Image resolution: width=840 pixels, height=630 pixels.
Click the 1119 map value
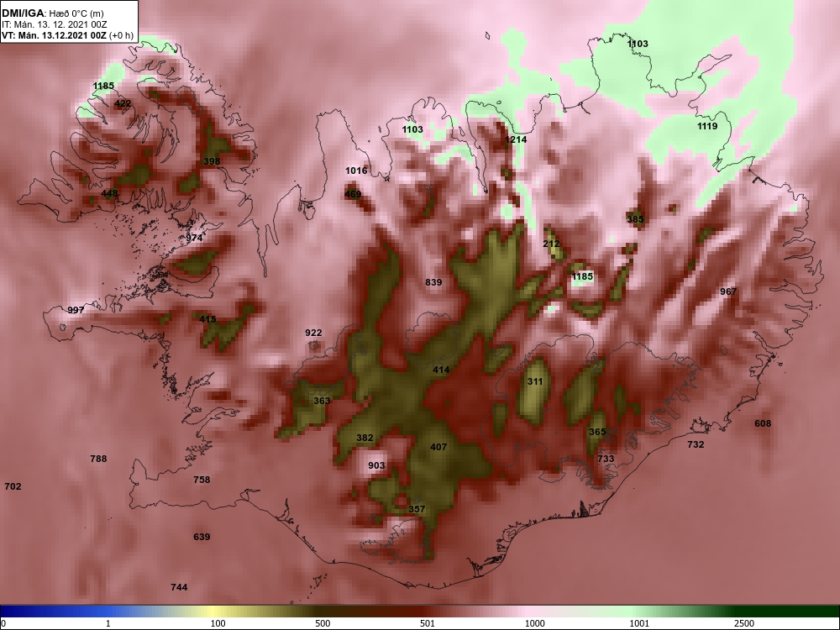click(707, 126)
